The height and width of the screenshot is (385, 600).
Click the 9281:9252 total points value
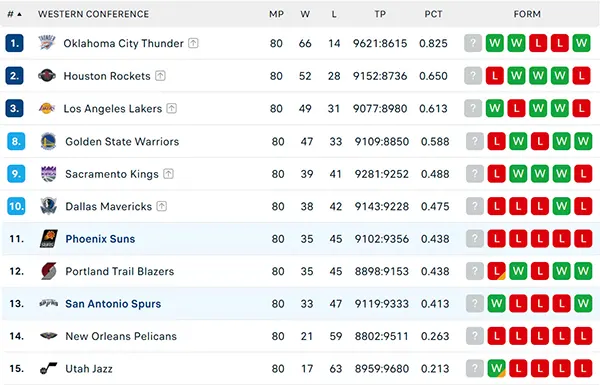coord(382,174)
